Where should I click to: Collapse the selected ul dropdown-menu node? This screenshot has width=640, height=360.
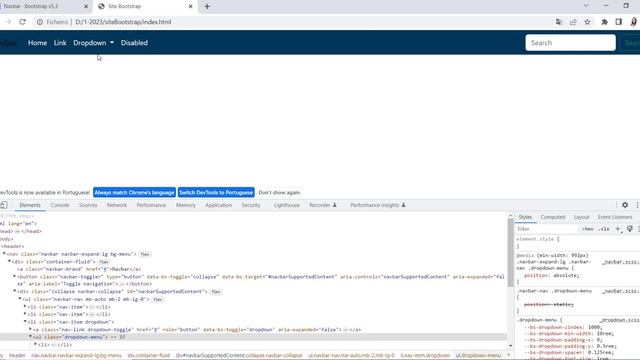30,337
